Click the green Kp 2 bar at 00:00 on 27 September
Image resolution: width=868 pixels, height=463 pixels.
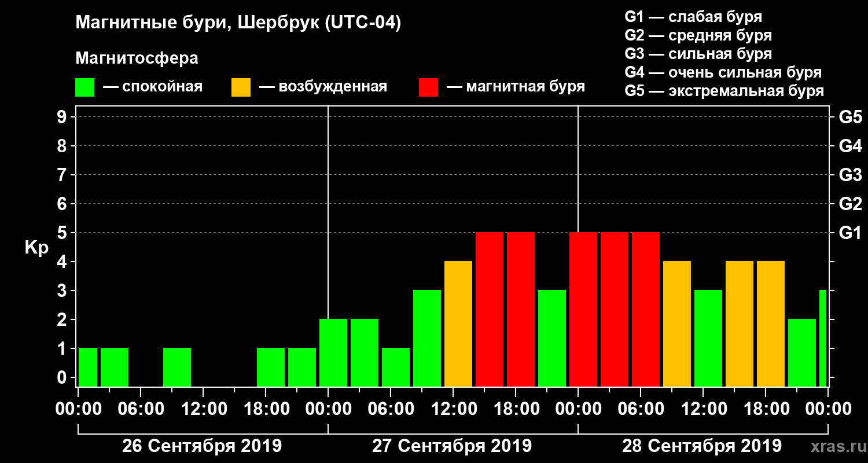(x=333, y=353)
